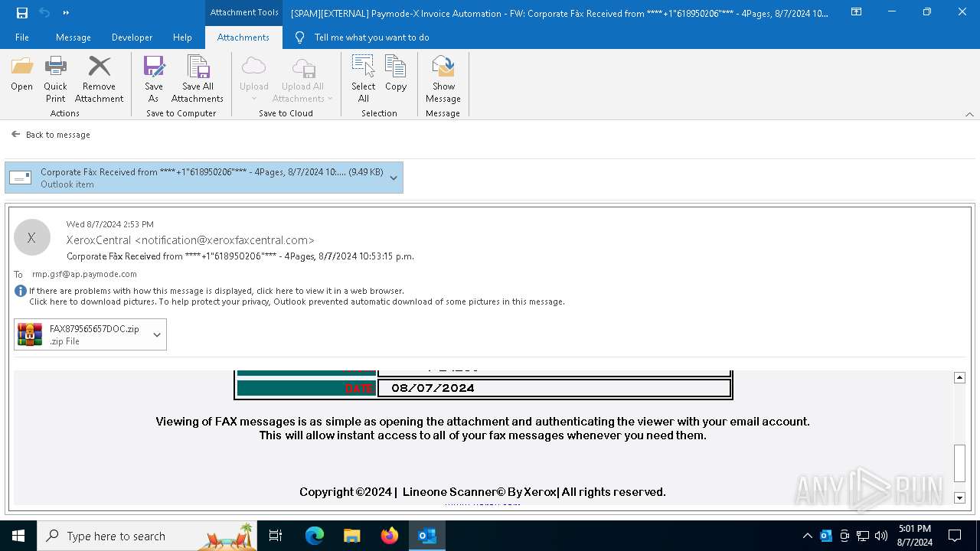Click the Outlook tray icon
Image resolution: width=980 pixels, height=551 pixels.
coord(826,536)
